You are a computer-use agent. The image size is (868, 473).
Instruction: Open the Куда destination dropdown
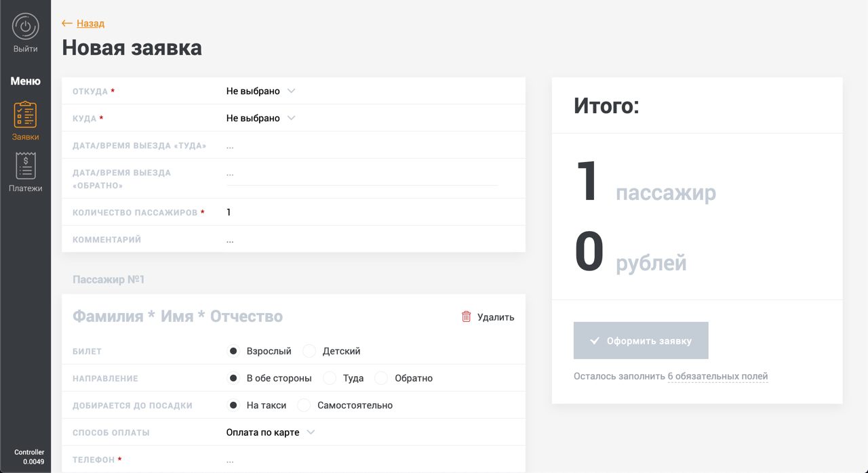[x=260, y=118]
